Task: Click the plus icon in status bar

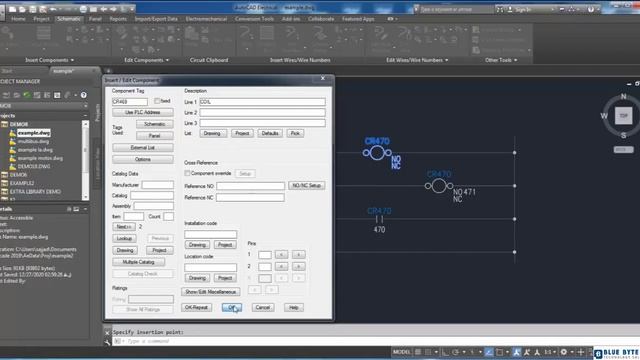Action: [580, 352]
